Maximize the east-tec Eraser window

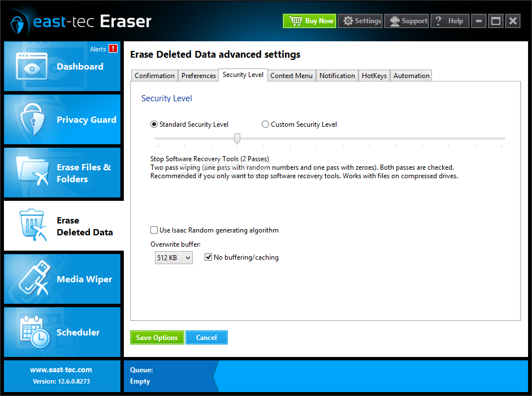click(496, 21)
